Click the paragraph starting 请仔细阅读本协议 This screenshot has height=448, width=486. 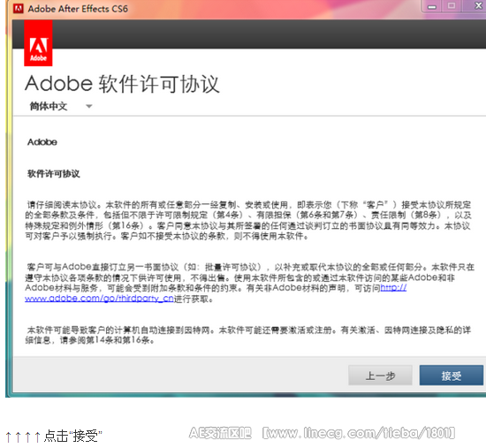pos(248,220)
